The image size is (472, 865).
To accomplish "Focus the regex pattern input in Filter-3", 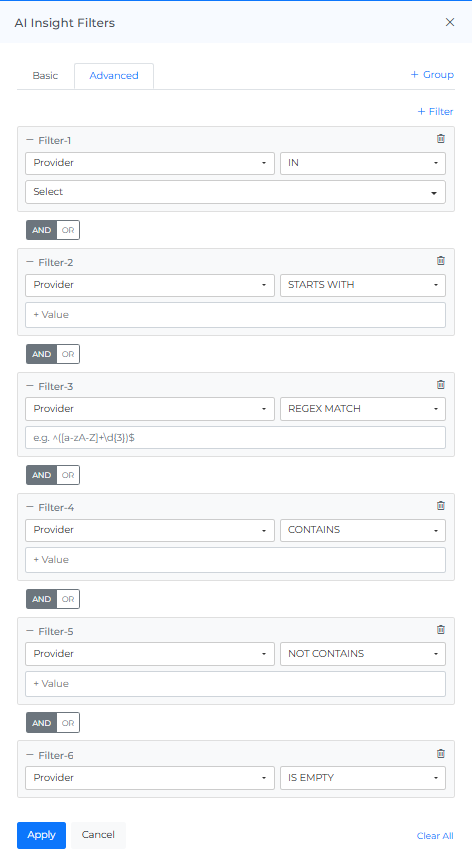I will point(235,437).
